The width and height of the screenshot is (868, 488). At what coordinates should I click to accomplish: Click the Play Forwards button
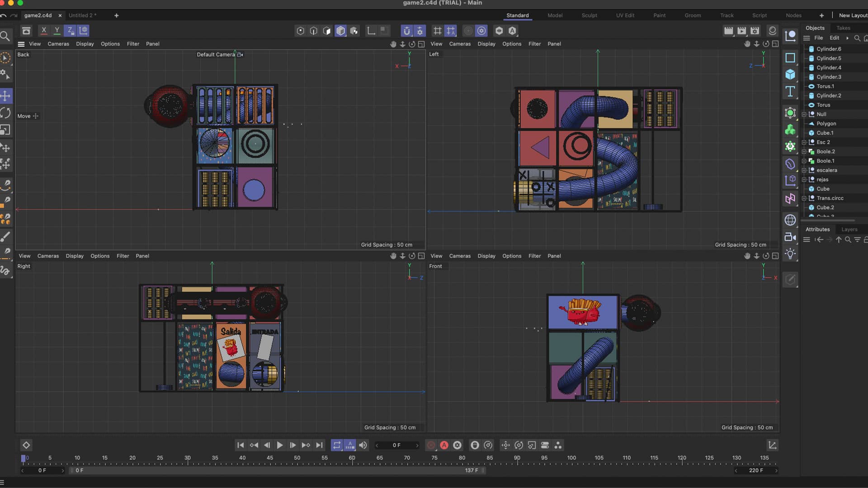pyautogui.click(x=280, y=445)
